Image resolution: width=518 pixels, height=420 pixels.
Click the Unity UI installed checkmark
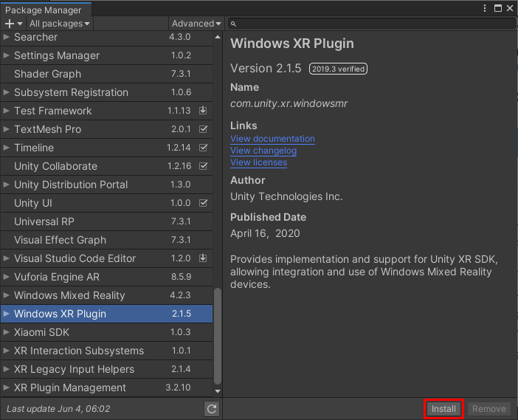click(x=204, y=203)
